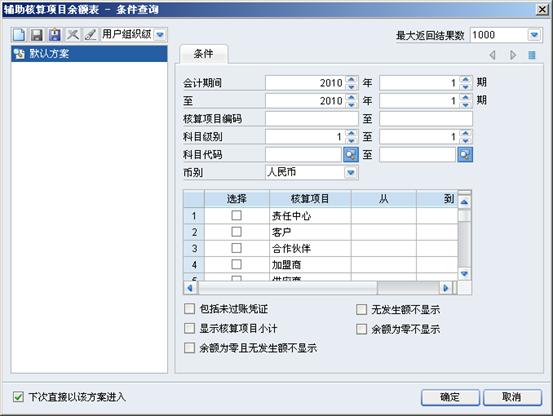Open the 用户组织级 dropdown arrow

pos(160,35)
